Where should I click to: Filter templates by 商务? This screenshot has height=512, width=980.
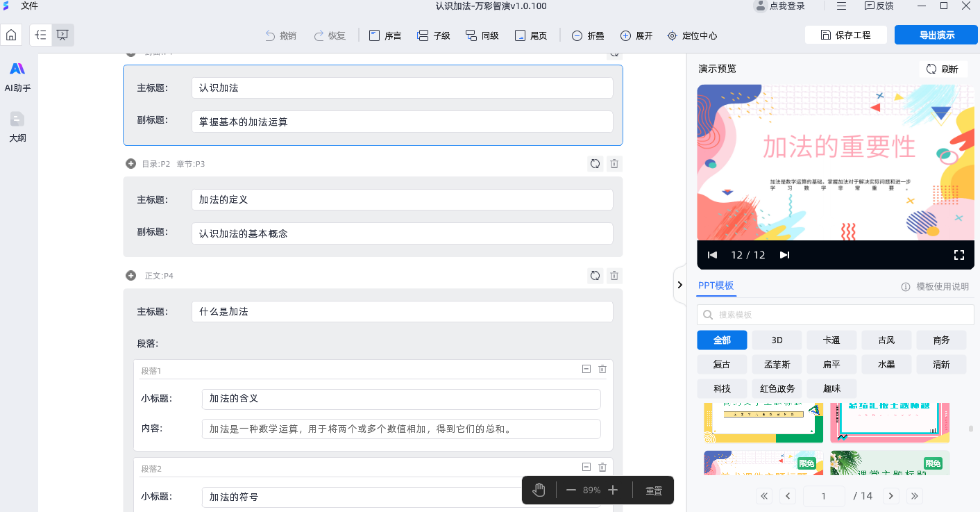[941, 340]
